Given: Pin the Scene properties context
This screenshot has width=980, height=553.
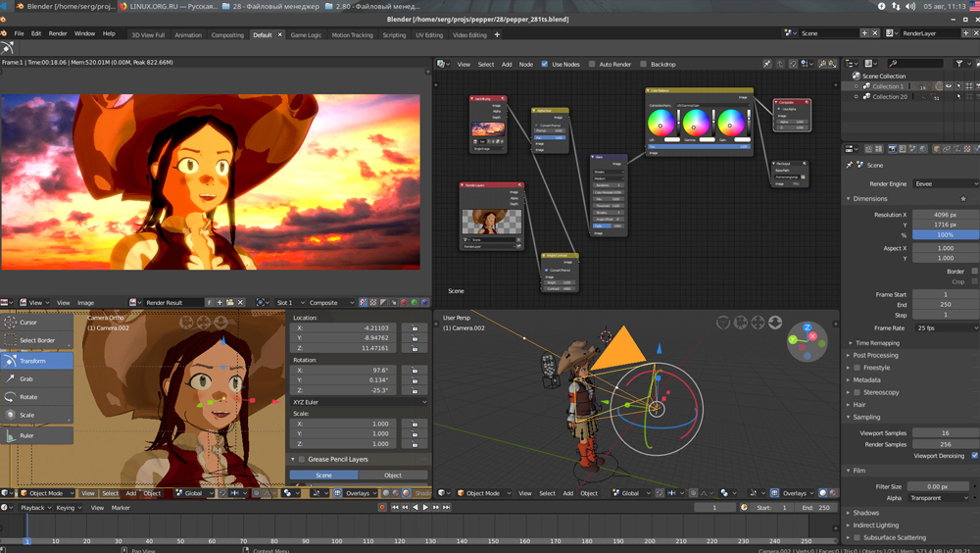Looking at the screenshot, I should [x=849, y=165].
